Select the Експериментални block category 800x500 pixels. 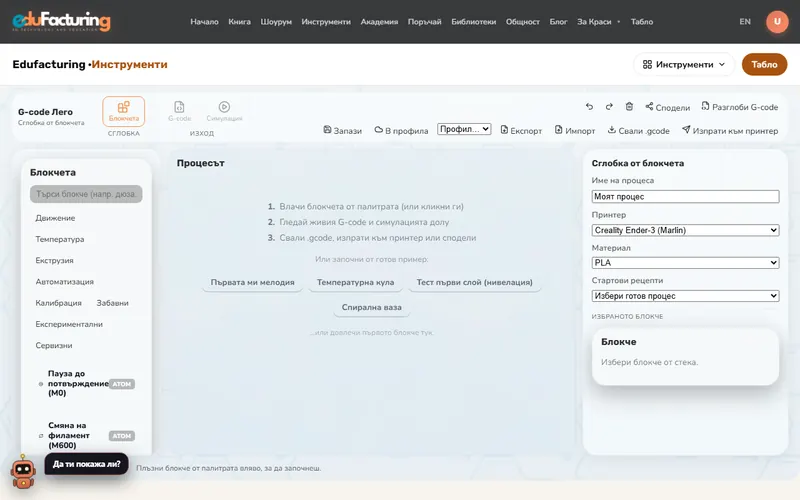click(x=69, y=324)
